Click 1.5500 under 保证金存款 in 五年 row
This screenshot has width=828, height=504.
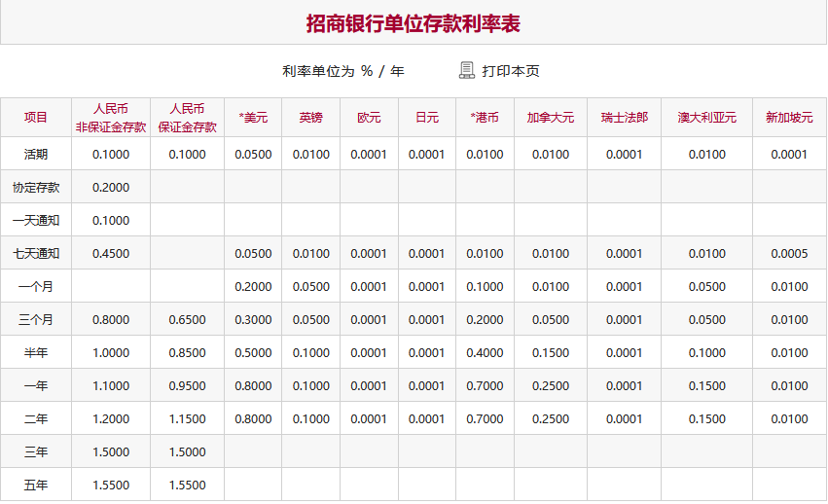[x=188, y=485]
